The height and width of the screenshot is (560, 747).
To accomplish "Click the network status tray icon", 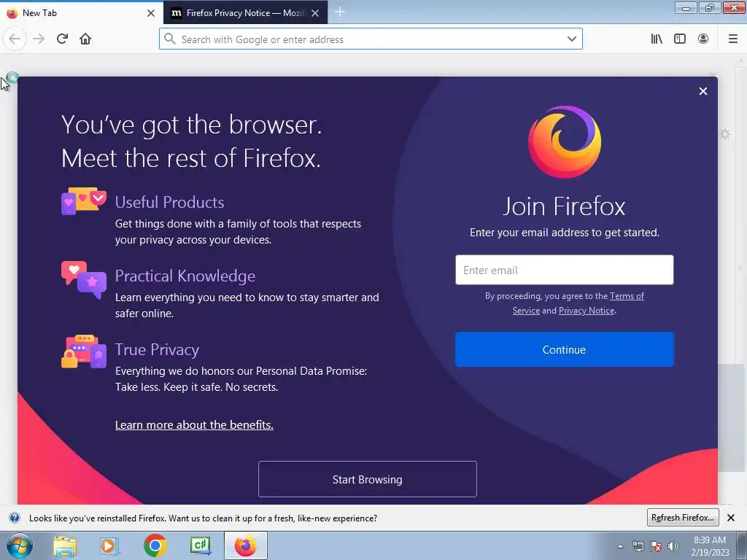I will 638,546.
